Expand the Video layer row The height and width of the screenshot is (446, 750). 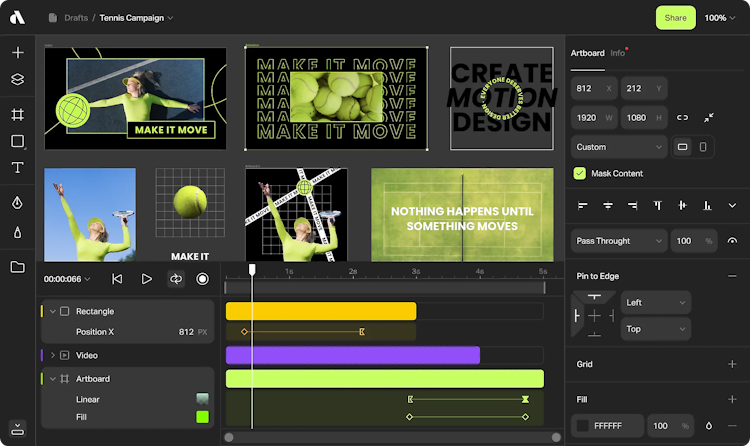click(53, 356)
